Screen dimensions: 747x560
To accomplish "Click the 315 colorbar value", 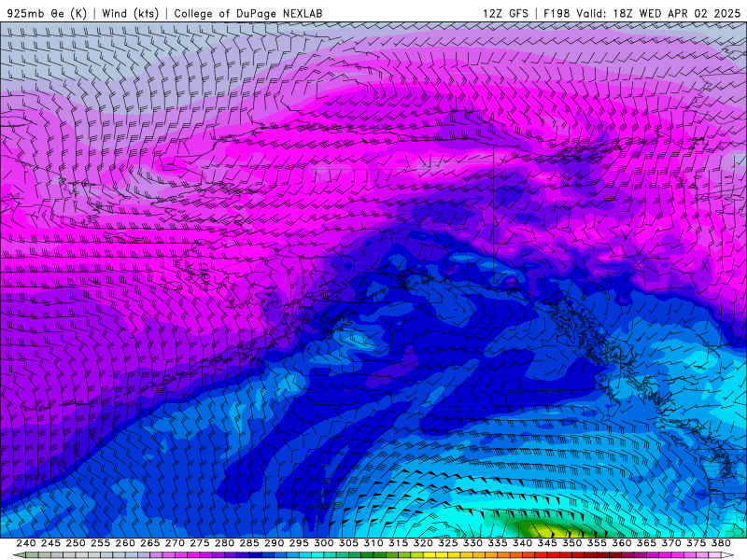I will click(399, 543).
